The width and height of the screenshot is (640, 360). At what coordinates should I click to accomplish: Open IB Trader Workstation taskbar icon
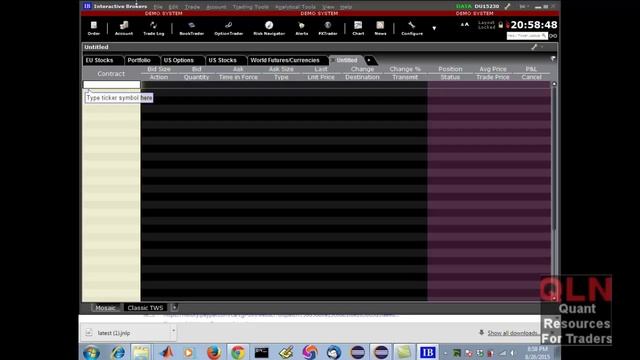(x=427, y=352)
